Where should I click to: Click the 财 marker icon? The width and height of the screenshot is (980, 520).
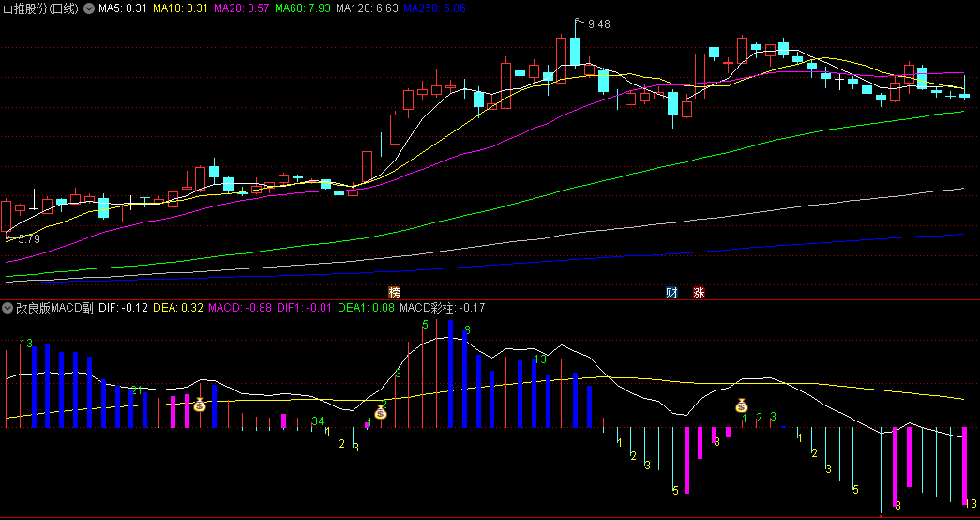(x=671, y=292)
